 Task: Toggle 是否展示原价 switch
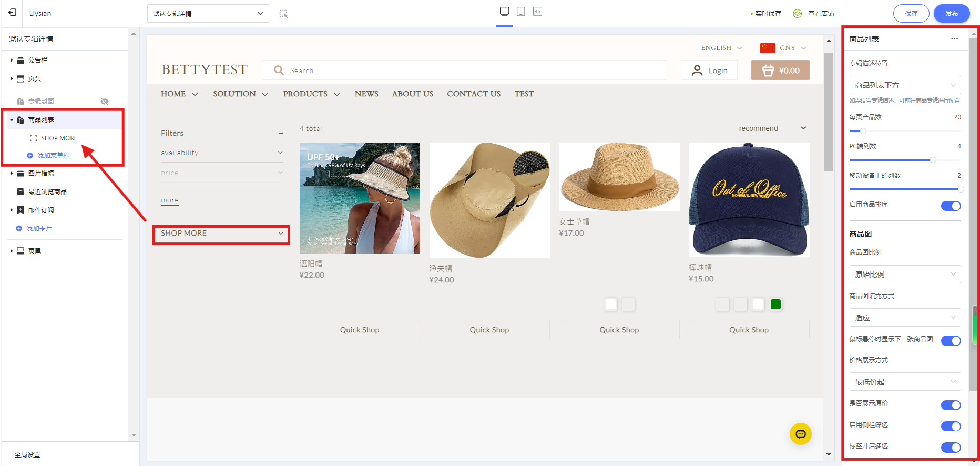951,405
